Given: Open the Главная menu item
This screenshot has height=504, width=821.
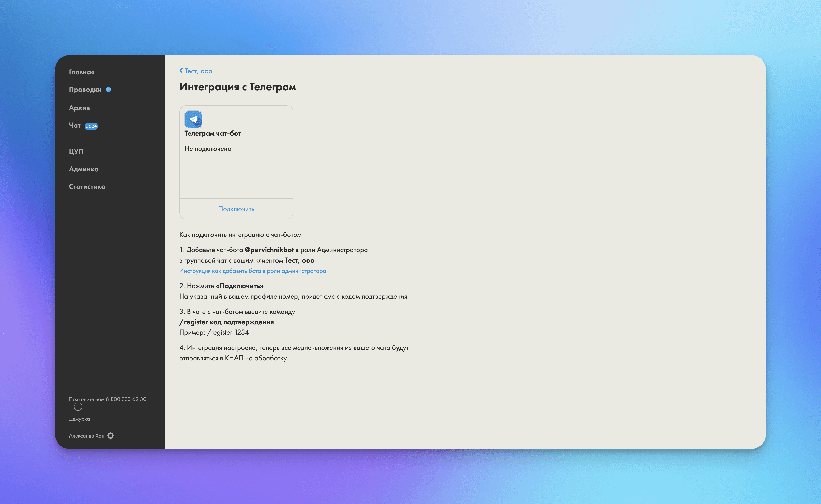Looking at the screenshot, I should pyautogui.click(x=81, y=72).
